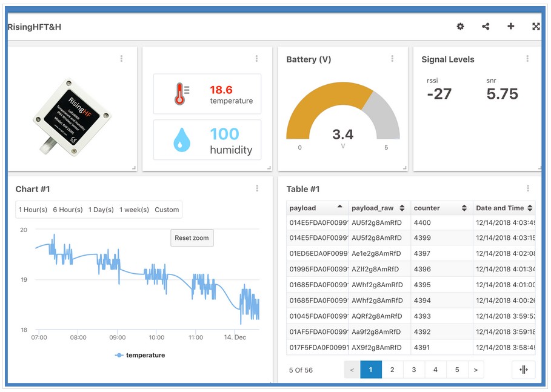Open options menu for Table #1 widget
551x392 pixels.
[x=528, y=188]
